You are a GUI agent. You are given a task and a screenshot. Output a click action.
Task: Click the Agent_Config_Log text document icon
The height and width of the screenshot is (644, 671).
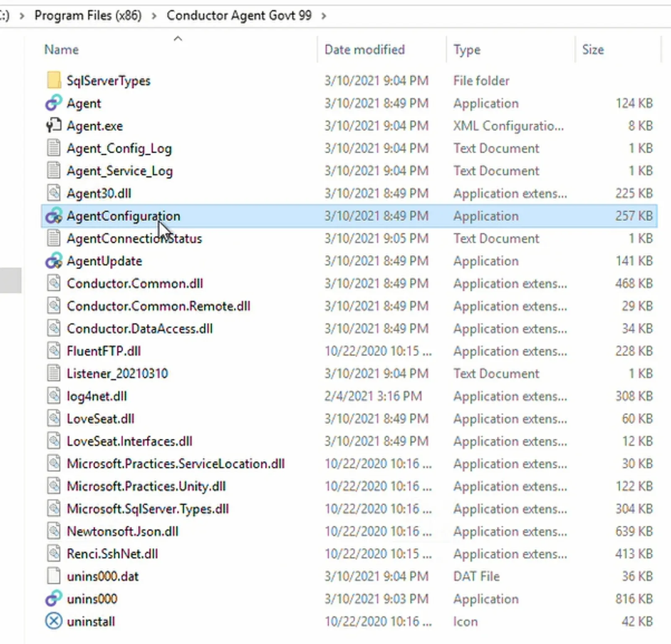coord(54,148)
